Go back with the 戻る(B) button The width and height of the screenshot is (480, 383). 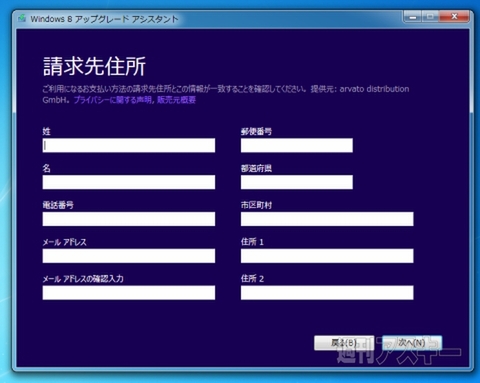pos(344,343)
